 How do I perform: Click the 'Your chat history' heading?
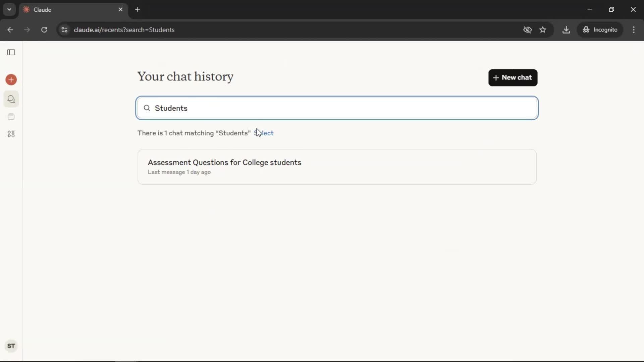pyautogui.click(x=185, y=77)
